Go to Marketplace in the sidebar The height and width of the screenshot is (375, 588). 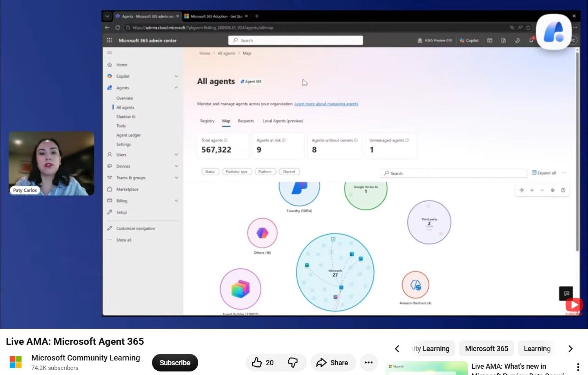click(x=127, y=189)
